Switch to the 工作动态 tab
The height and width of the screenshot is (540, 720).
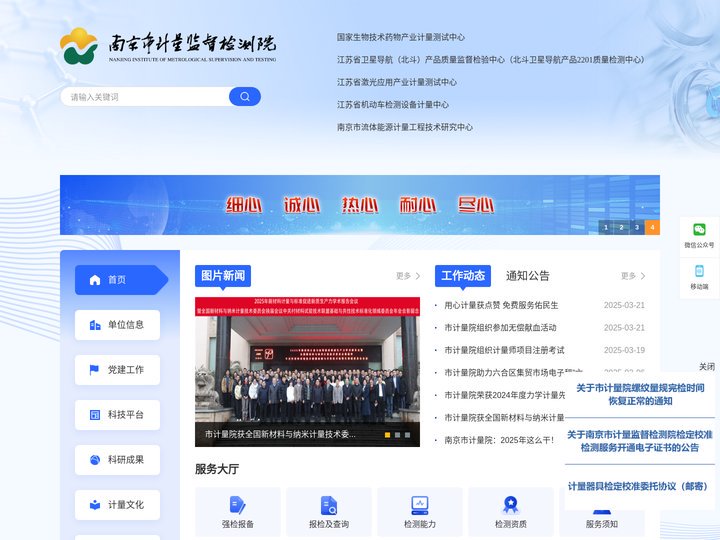(x=463, y=276)
